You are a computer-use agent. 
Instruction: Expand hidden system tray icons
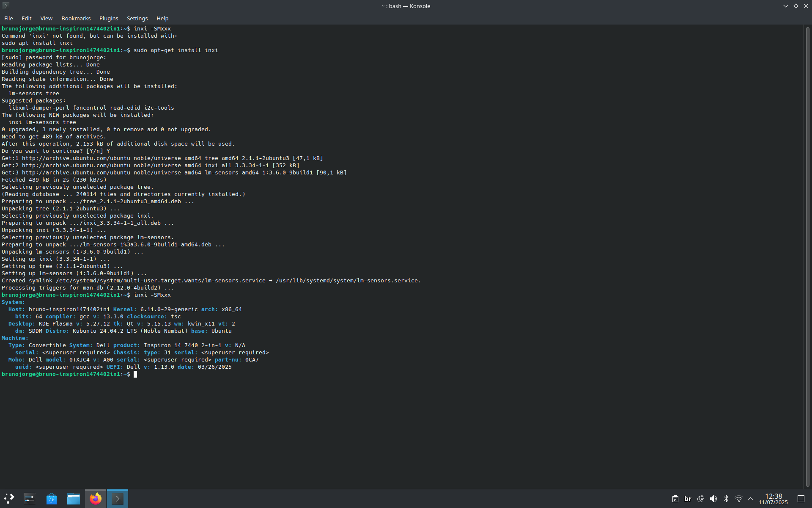pos(751,499)
